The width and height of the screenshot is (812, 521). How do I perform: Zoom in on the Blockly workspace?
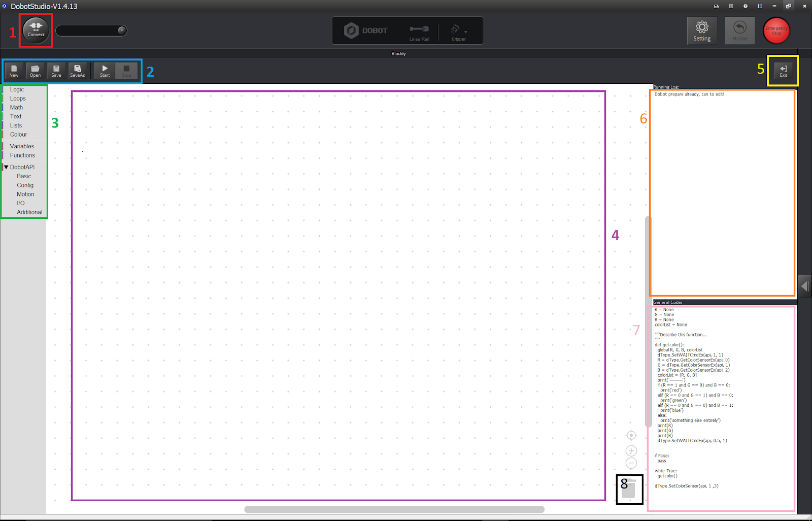coord(631,451)
